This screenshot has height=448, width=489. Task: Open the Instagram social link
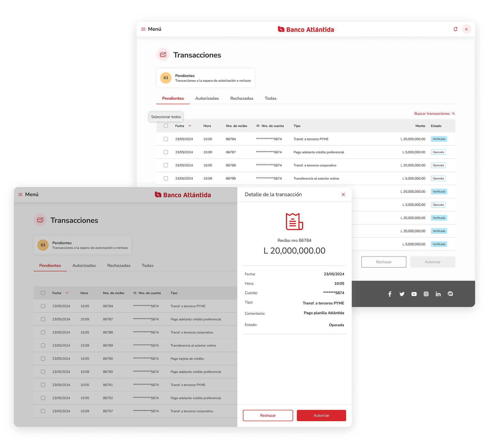tap(426, 294)
